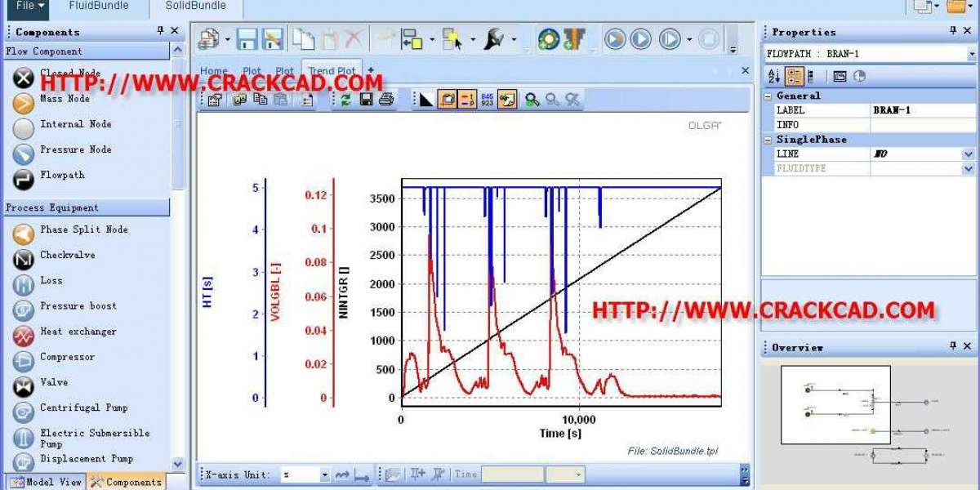
Task: Click the Copy icon in main toolbar
Action: coord(305,39)
